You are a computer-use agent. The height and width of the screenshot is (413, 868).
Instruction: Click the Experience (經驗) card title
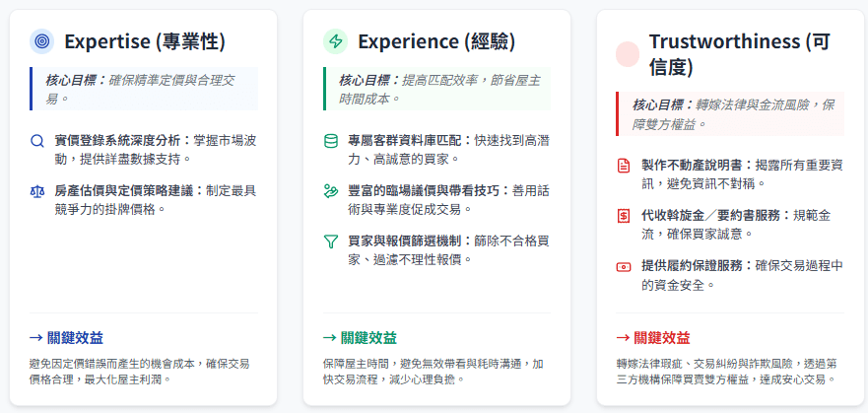[x=436, y=41]
